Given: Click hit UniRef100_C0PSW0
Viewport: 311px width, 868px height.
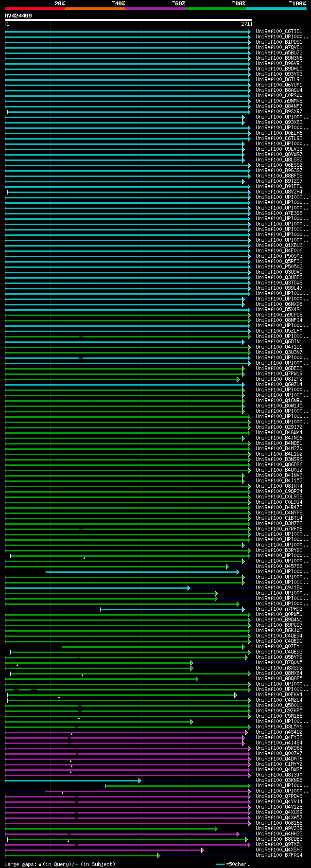Looking at the screenshot, I should tap(279, 96).
